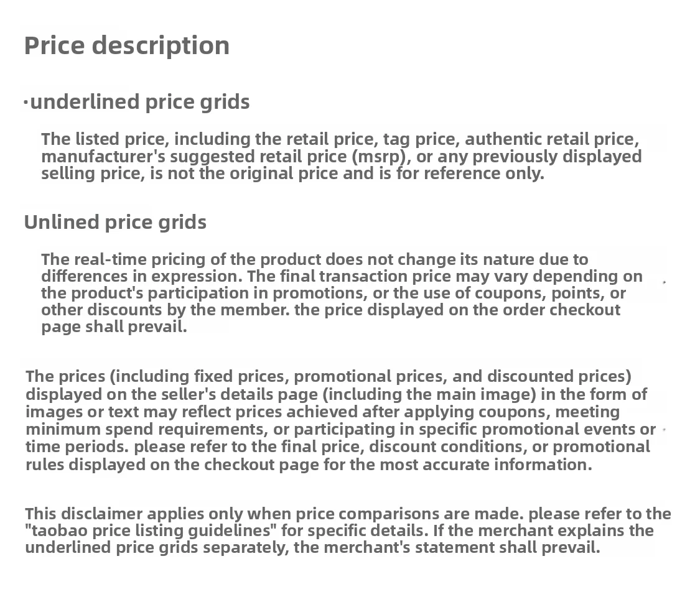
Task: Click the quoted 'taobao price listing guidelines' text
Action: coord(151,531)
